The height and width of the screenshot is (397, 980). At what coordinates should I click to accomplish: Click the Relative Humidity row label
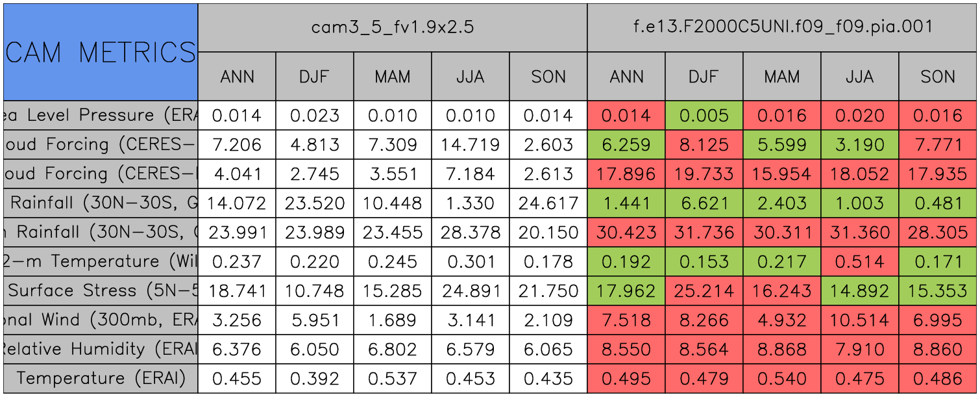(x=100, y=349)
